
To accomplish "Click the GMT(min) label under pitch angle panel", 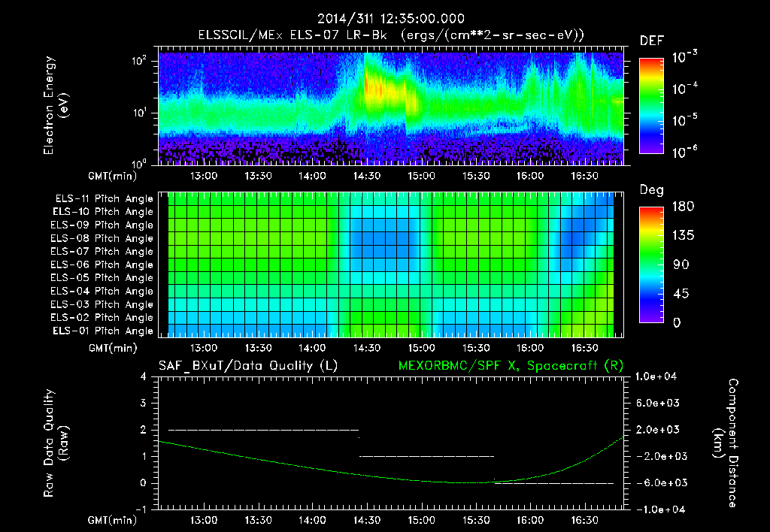I will (113, 348).
